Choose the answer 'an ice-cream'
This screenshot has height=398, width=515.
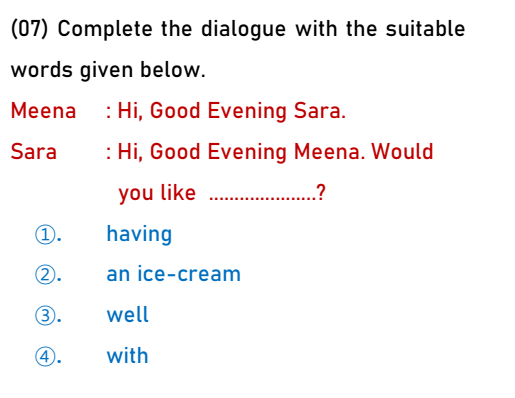[173, 275]
